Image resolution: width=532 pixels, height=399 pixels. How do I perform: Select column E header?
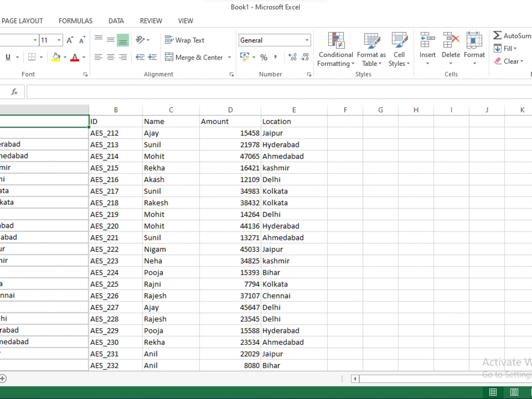(294, 110)
